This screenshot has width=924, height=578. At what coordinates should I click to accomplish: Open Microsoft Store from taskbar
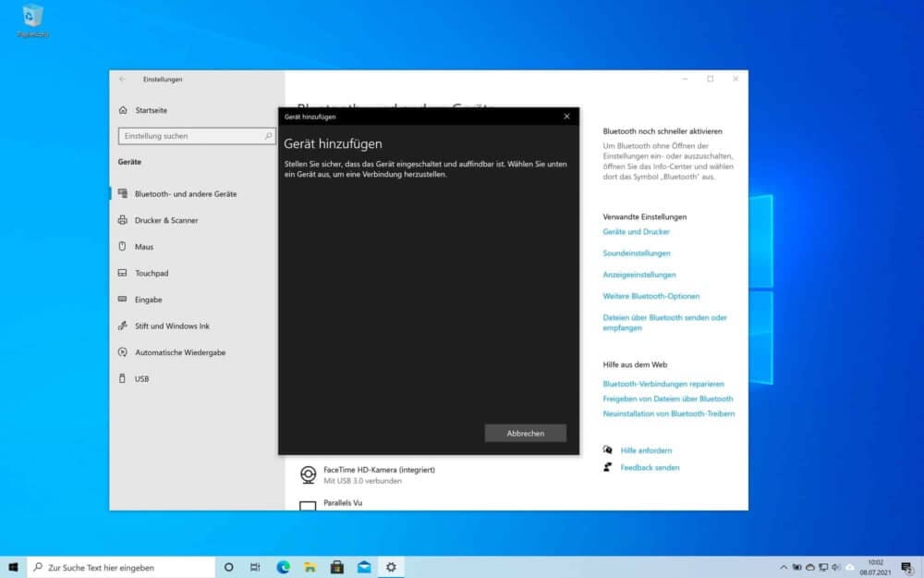coord(337,567)
